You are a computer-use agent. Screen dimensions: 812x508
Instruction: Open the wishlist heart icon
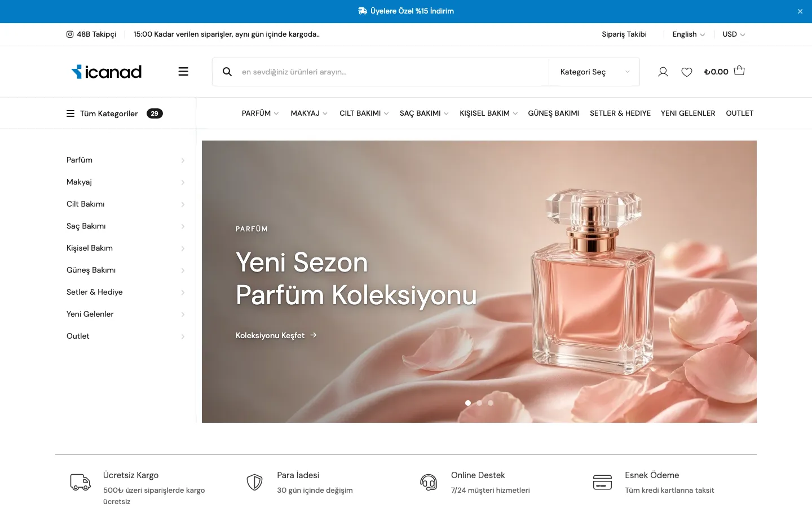click(x=687, y=72)
